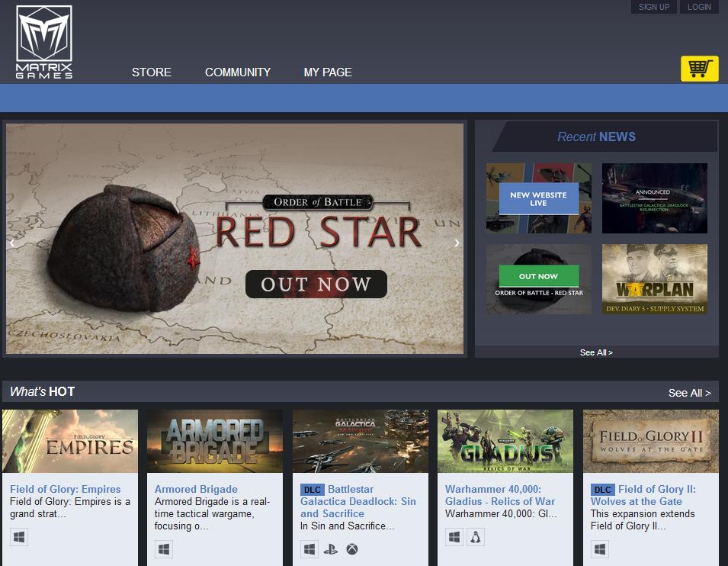Image resolution: width=728 pixels, height=566 pixels.
Task: Click PlayStation icon under Sin and Sacrifice
Action: click(331, 549)
